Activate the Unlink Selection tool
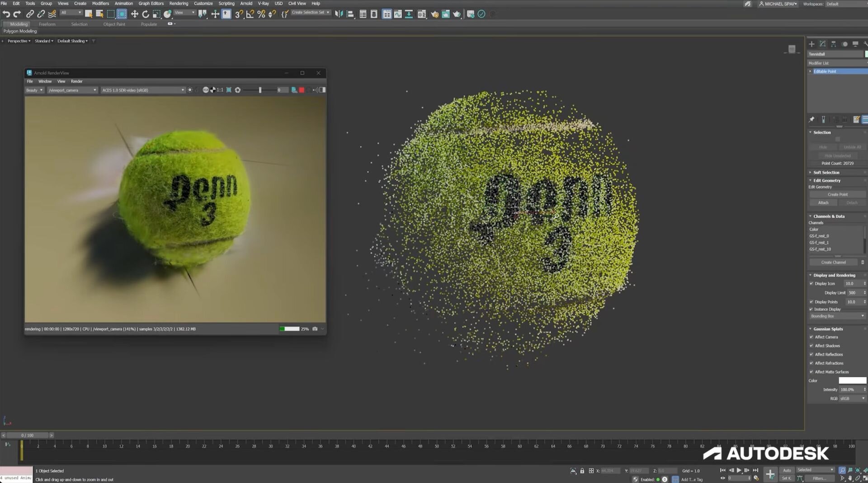868x483 pixels. (41, 14)
